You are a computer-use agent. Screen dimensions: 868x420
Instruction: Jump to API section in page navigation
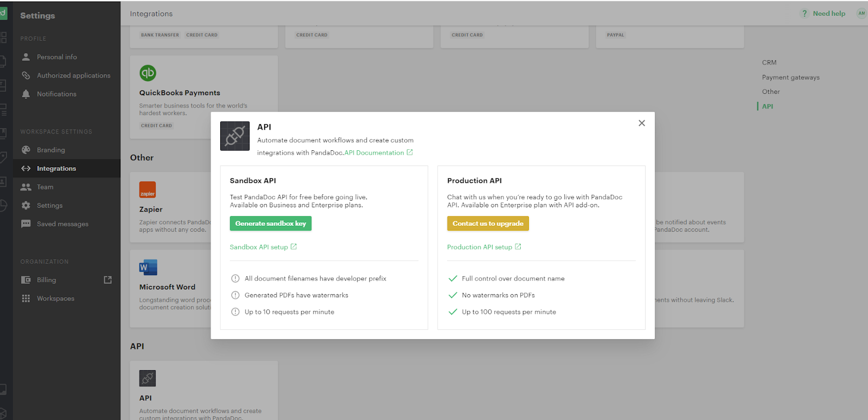click(767, 106)
